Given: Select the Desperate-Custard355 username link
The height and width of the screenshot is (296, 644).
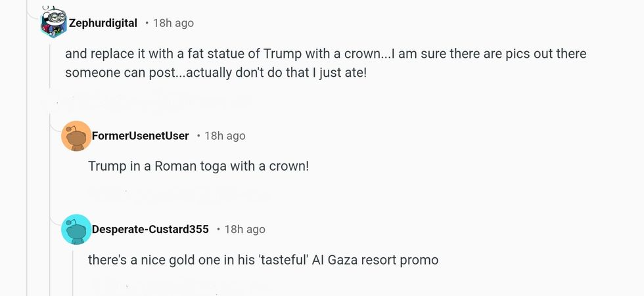Looking at the screenshot, I should [150, 229].
